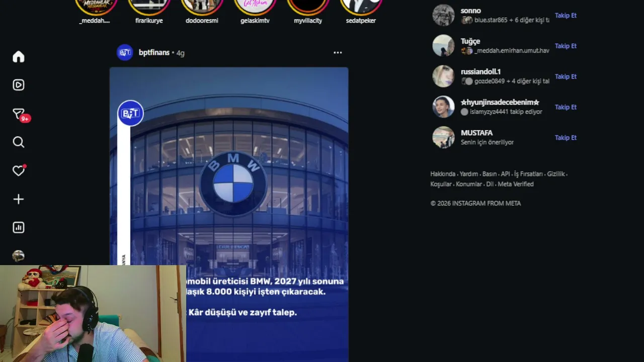Screen dimensions: 644x362
Task: Open Reels from the sidebar
Action: 19,85
